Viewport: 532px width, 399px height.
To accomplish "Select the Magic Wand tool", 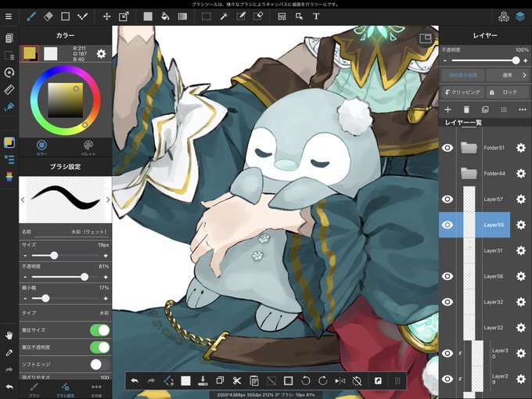I will (x=224, y=16).
